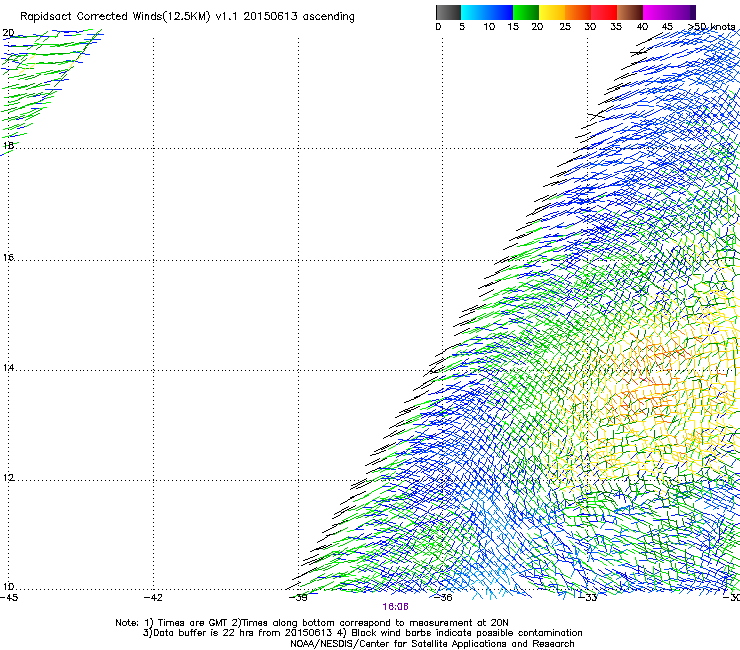The height and width of the screenshot is (650, 740).
Task: Click the longitude '-36' axis label
Action: click(x=443, y=598)
